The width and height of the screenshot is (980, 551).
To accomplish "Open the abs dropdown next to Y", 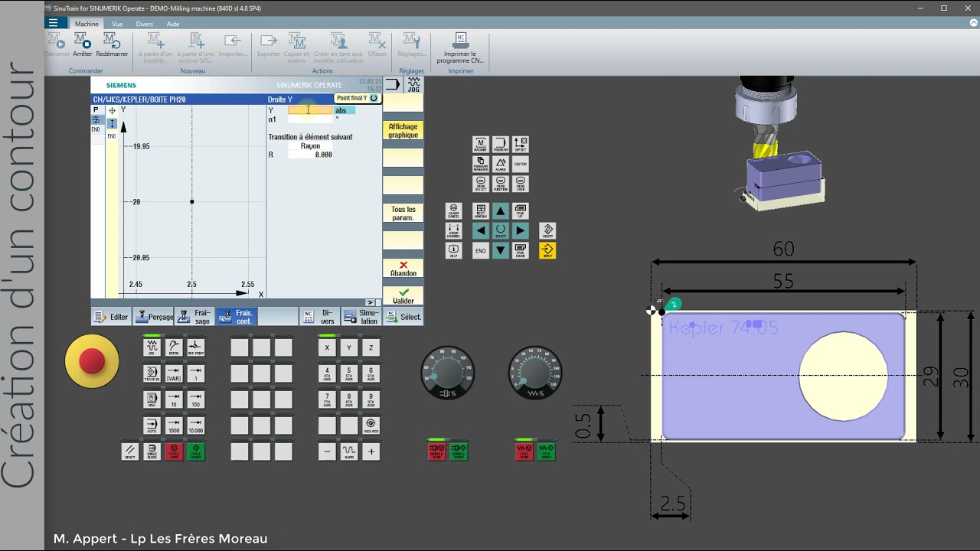I will click(x=345, y=110).
